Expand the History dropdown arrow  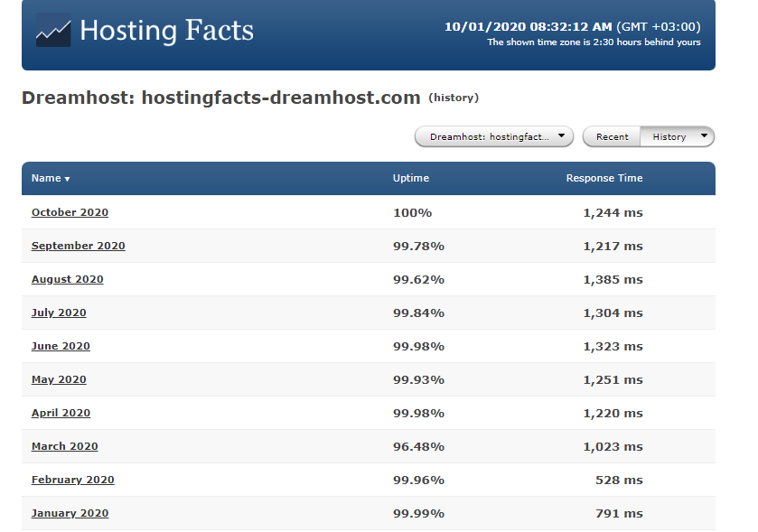(704, 135)
